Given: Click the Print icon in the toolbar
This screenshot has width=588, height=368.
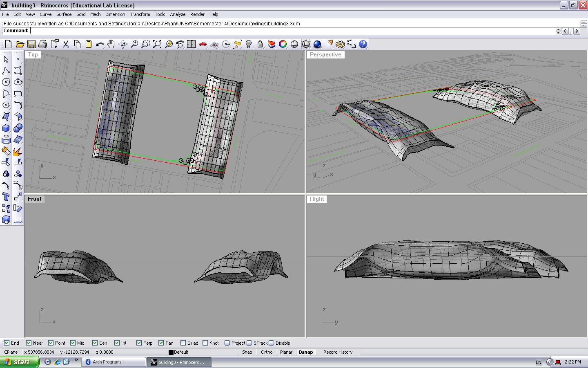Looking at the screenshot, I should point(42,44).
